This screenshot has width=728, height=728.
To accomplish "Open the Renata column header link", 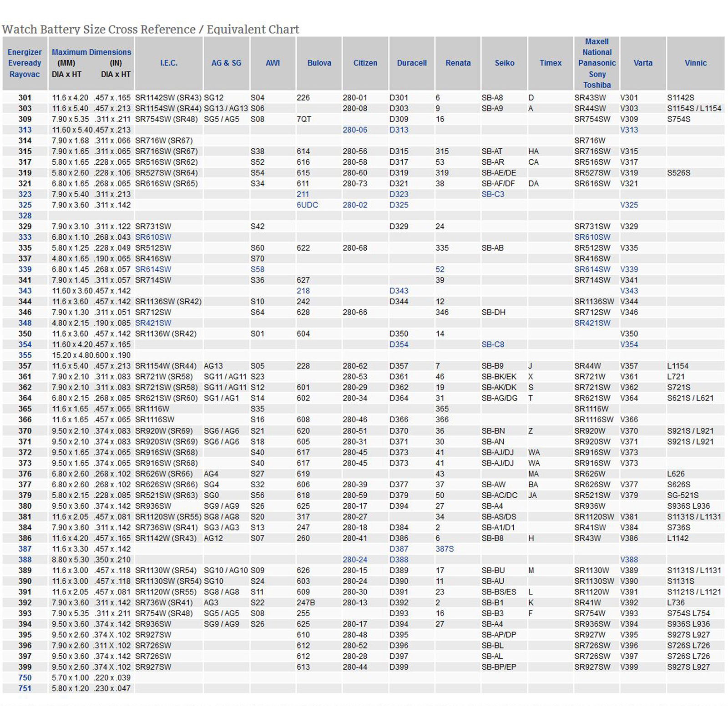I will click(x=458, y=63).
